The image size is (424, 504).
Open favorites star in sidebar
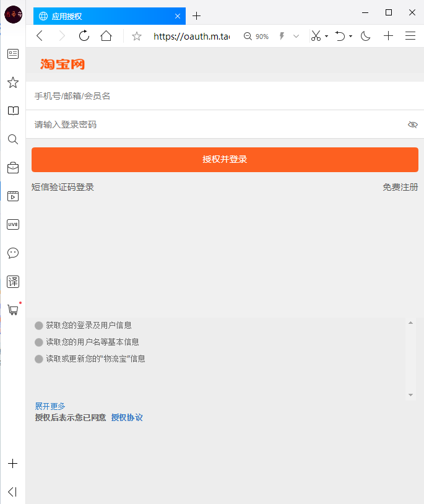click(x=13, y=82)
